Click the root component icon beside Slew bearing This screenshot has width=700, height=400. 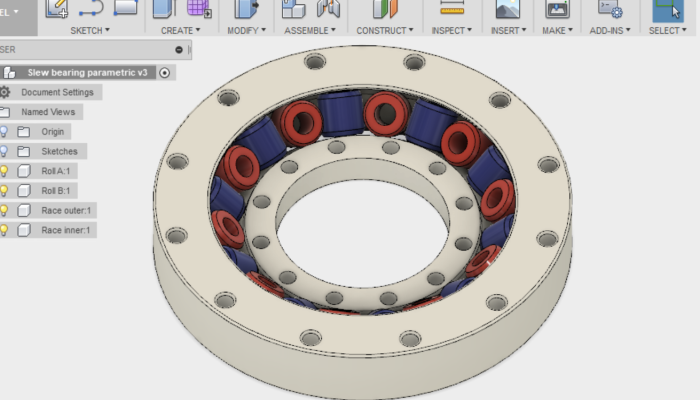(9, 73)
